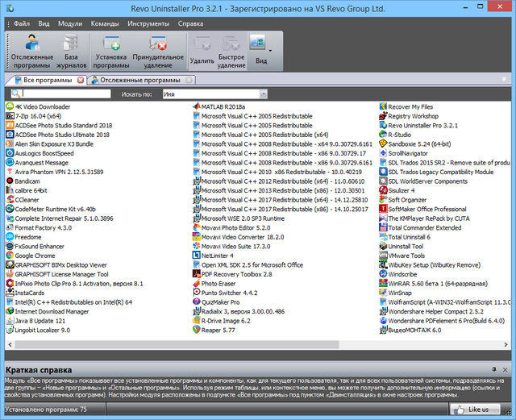516x420 pixels.
Task: Click Установка программы toolbar icon
Action: [111, 52]
